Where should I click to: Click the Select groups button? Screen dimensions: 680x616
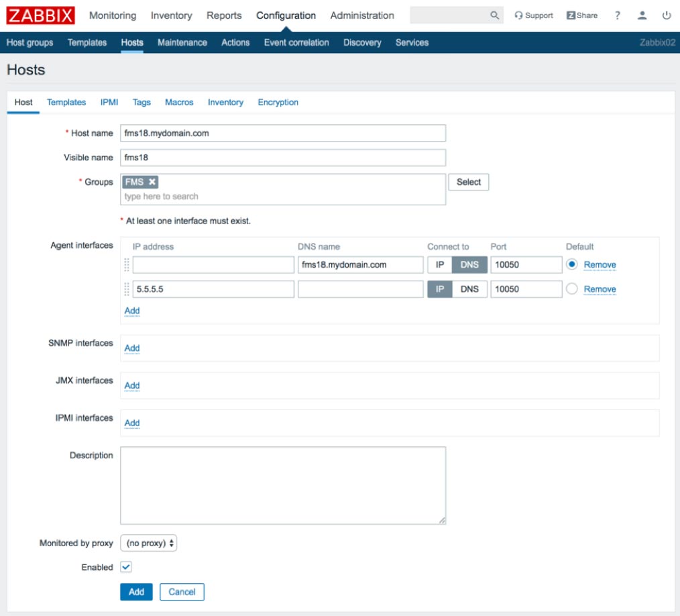coord(468,182)
